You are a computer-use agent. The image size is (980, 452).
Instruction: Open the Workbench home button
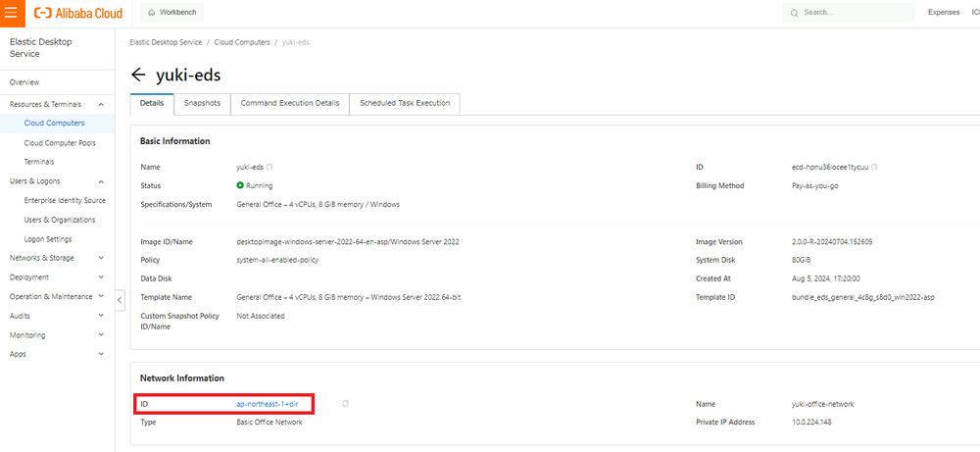pos(171,13)
